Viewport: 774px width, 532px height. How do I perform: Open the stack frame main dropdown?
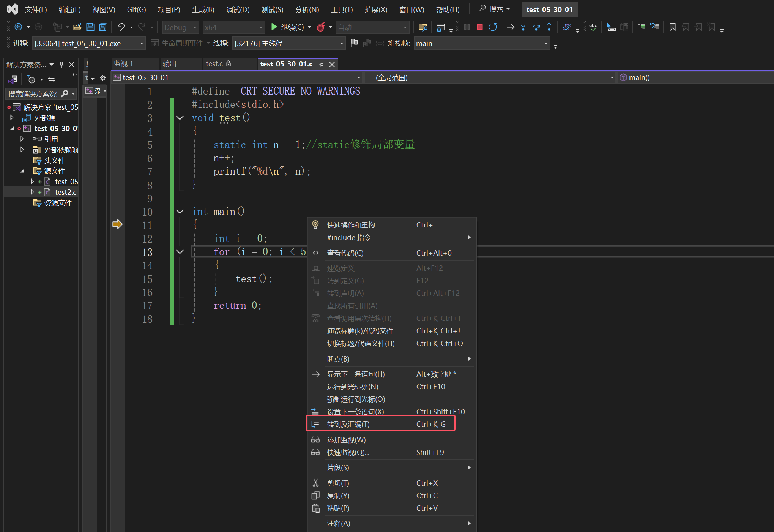(x=545, y=43)
